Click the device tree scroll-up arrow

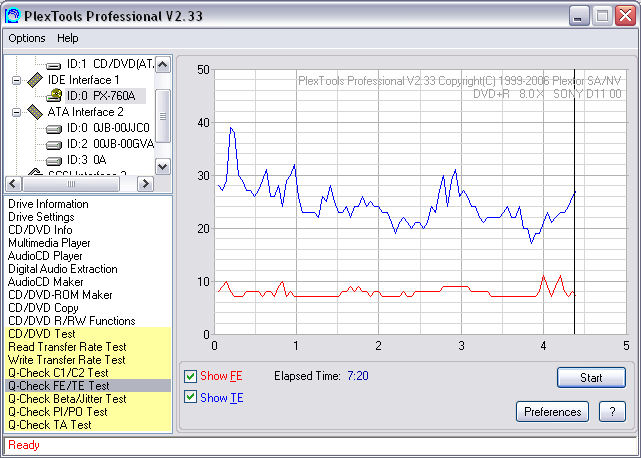(x=163, y=64)
